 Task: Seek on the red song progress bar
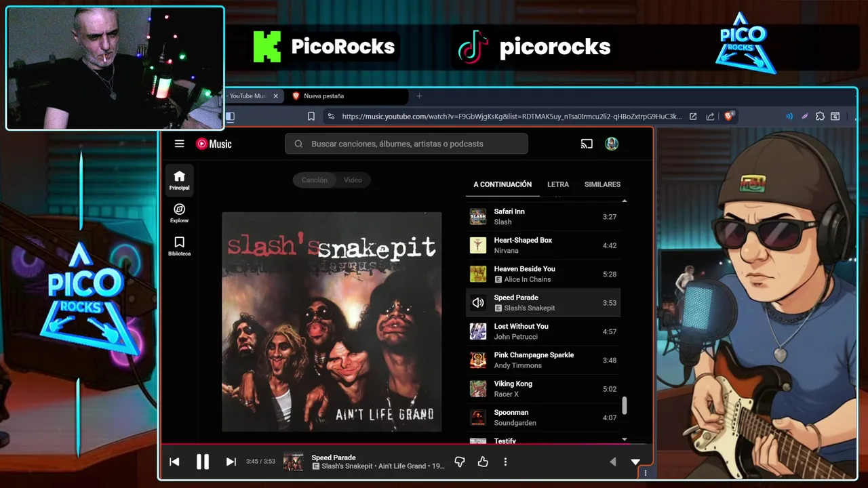(406, 445)
